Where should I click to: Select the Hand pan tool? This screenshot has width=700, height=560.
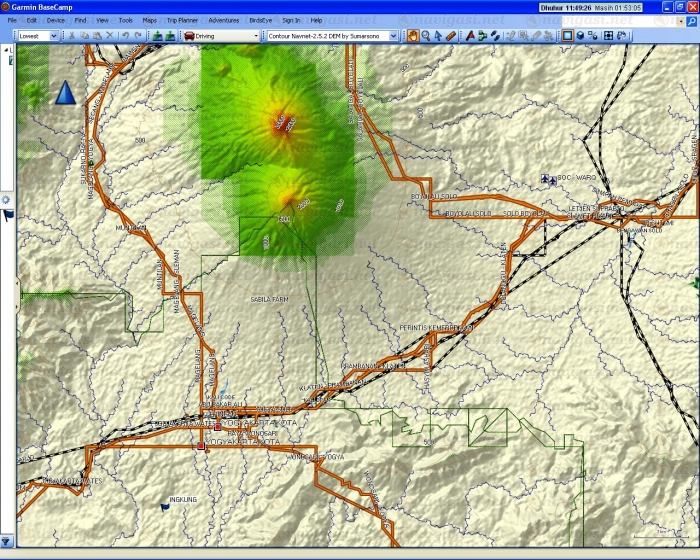pyautogui.click(x=412, y=36)
